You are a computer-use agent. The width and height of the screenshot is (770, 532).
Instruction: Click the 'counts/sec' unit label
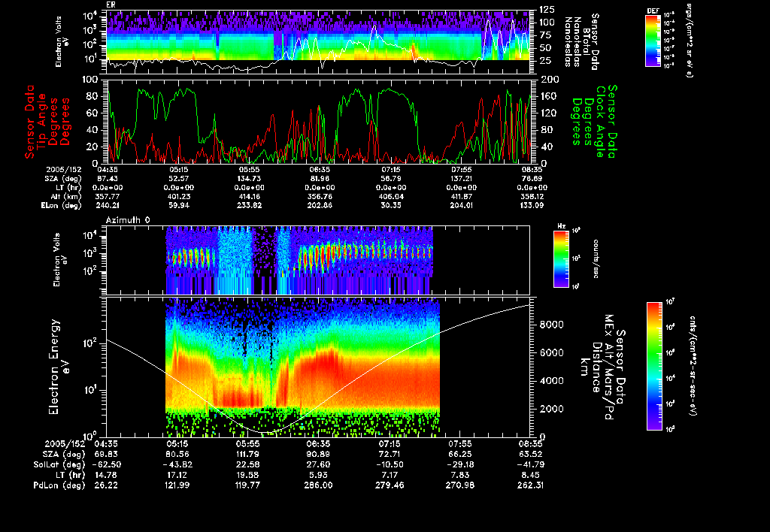point(596,259)
